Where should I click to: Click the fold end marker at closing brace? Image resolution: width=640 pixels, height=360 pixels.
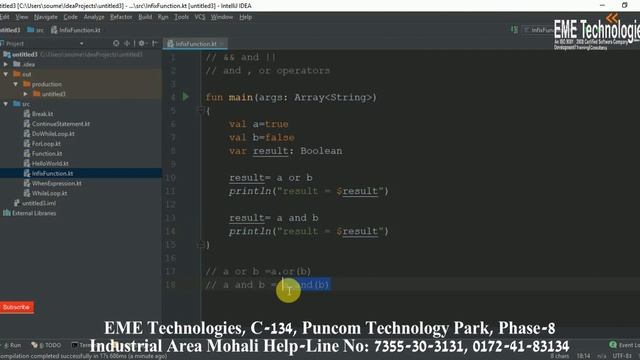200,245
